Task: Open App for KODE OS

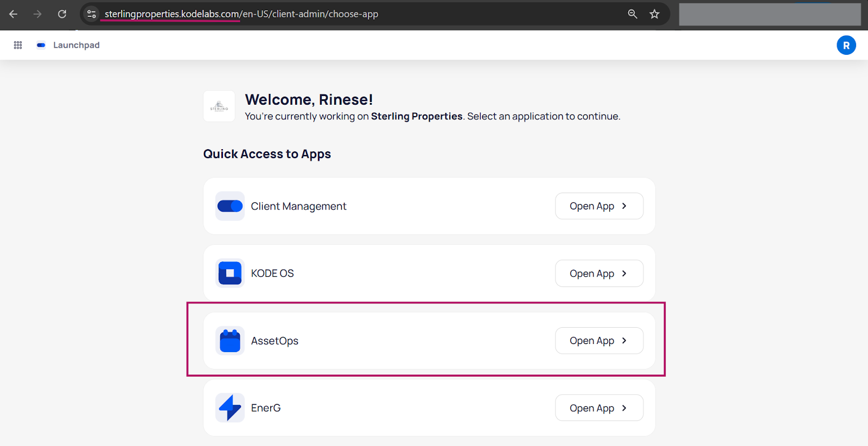Action: click(x=599, y=273)
